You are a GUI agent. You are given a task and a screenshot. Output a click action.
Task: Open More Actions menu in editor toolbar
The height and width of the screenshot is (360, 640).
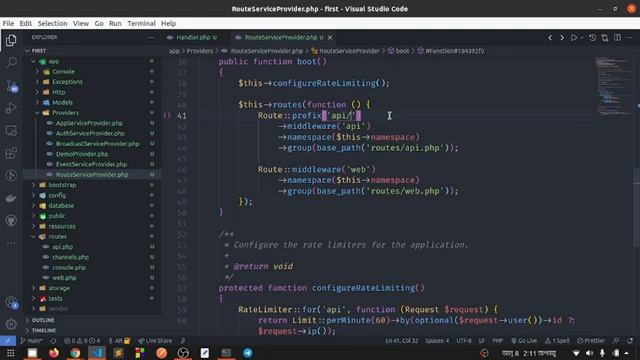629,38
